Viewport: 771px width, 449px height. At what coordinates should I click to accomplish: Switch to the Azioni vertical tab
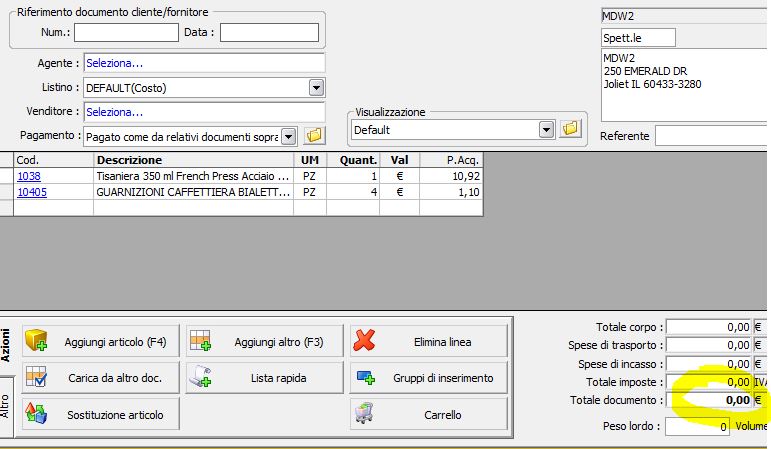pos(6,346)
